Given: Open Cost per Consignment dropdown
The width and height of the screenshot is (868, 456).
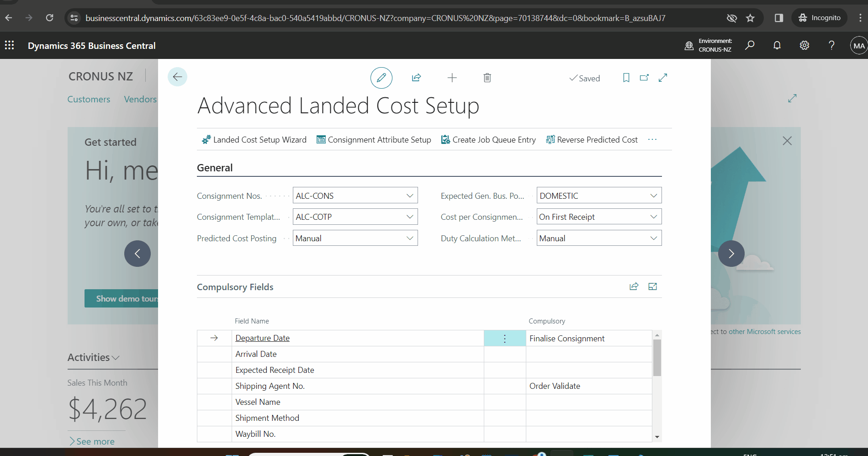Looking at the screenshot, I should [654, 217].
